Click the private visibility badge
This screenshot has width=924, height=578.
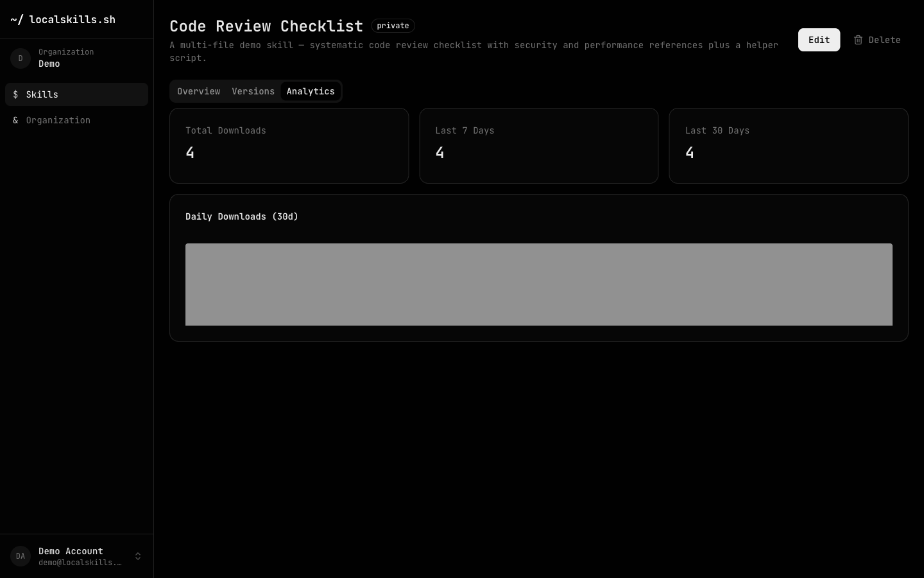(393, 26)
